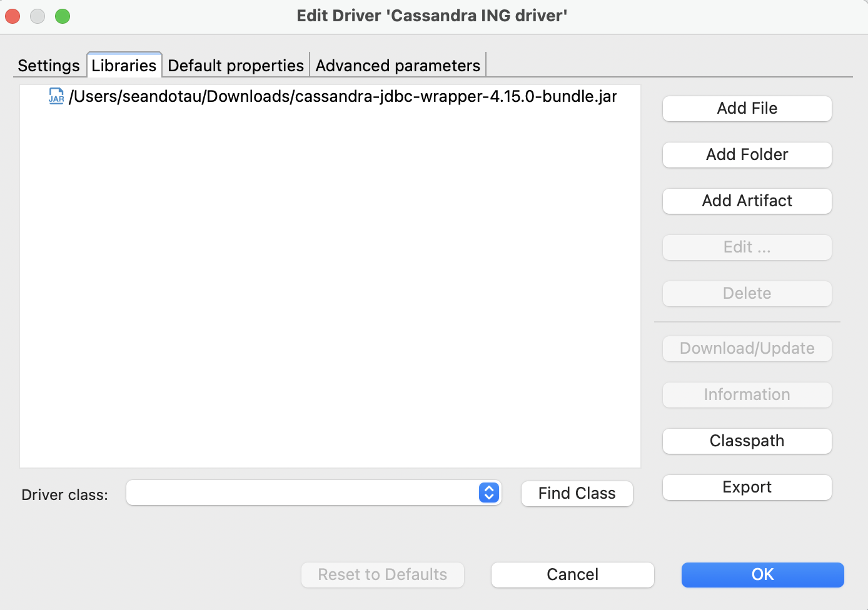Click the Edit ... button
The image size is (868, 610).
pyautogui.click(x=747, y=247)
